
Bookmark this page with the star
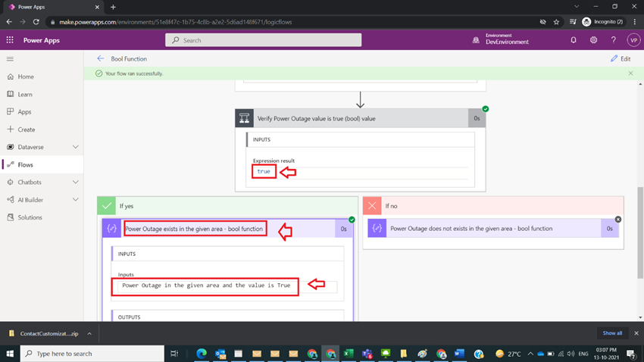[556, 22]
